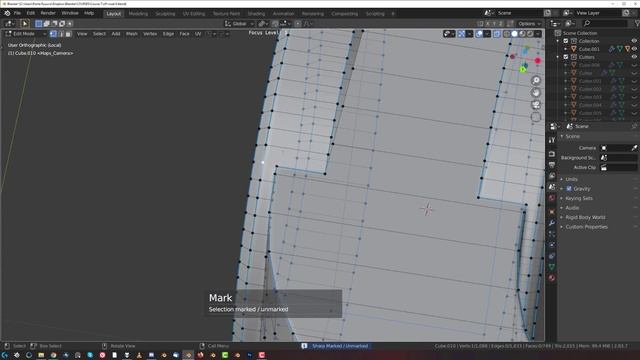640x360 pixels.
Task: Enable face select mode
Action: pyautogui.click(x=68, y=34)
